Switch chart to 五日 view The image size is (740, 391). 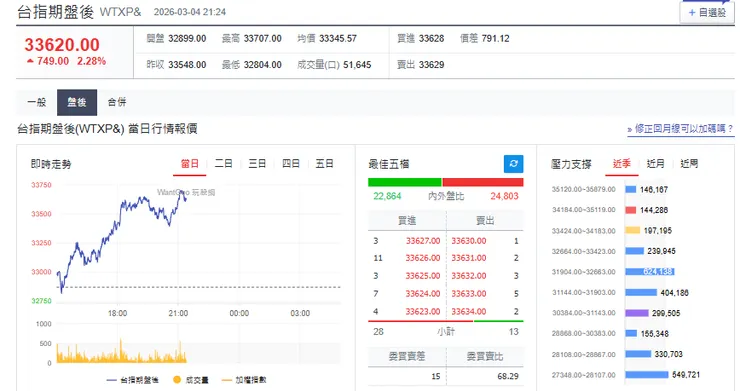click(x=325, y=164)
